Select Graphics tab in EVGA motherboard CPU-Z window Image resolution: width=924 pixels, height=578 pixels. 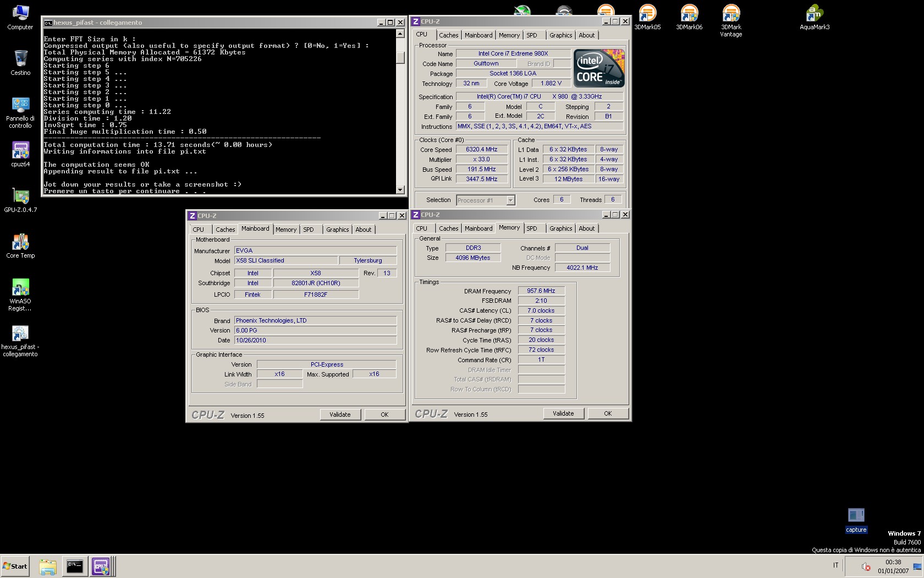point(337,230)
